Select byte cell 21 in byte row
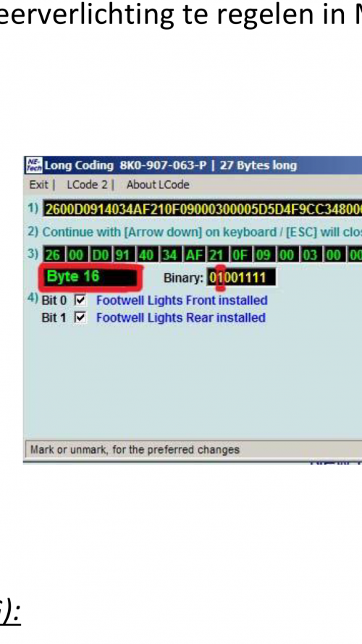Image resolution: width=362 pixels, height=644 pixels. tap(216, 255)
